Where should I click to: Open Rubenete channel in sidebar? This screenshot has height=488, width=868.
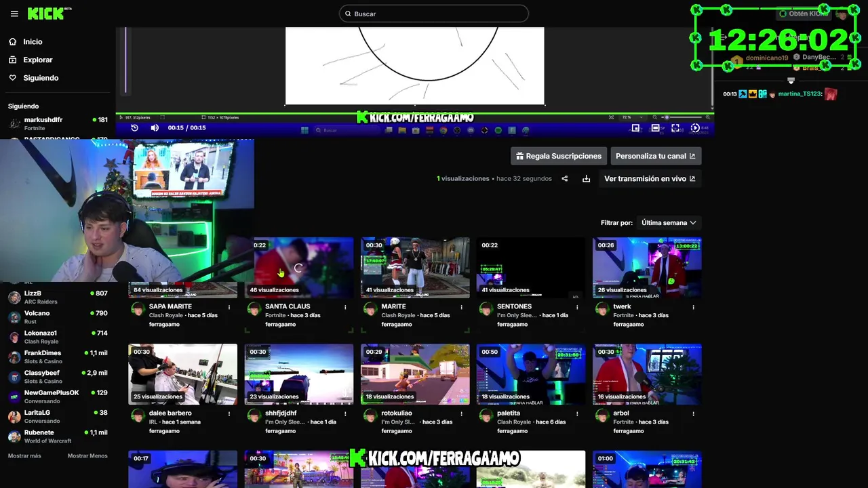[58, 436]
